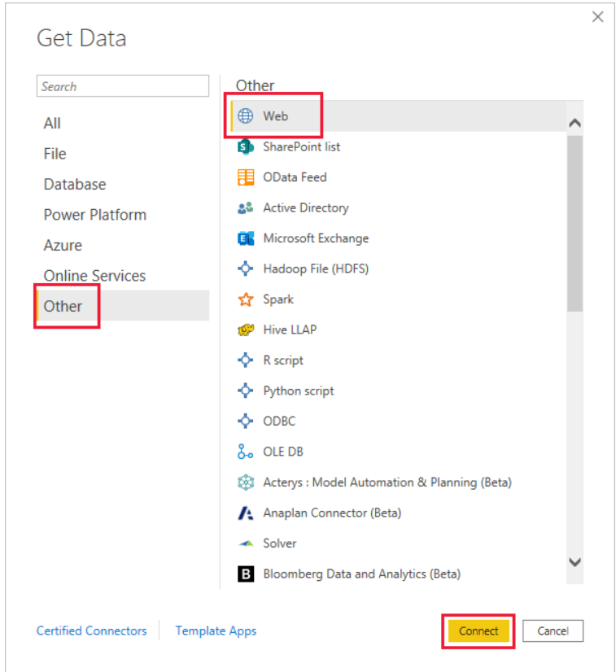
Task: Open the Template Apps link
Action: pos(216,631)
